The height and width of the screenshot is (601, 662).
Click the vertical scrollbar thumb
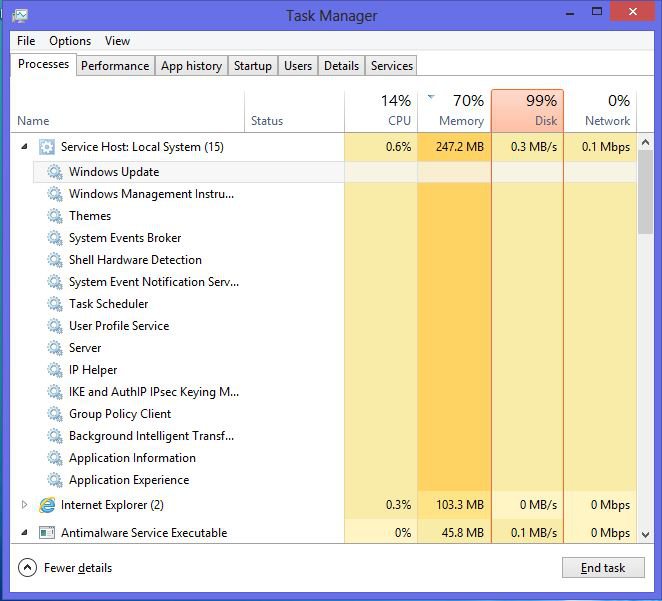point(646,192)
